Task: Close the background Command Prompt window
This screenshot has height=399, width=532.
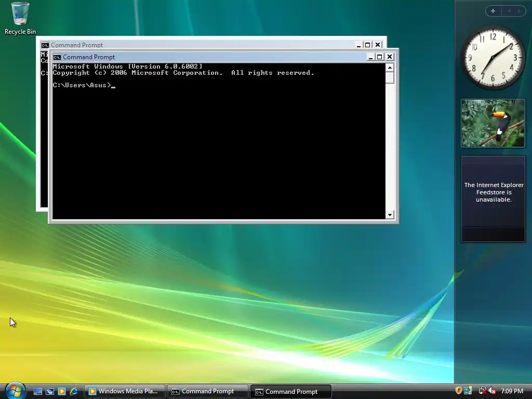Action: [378, 45]
